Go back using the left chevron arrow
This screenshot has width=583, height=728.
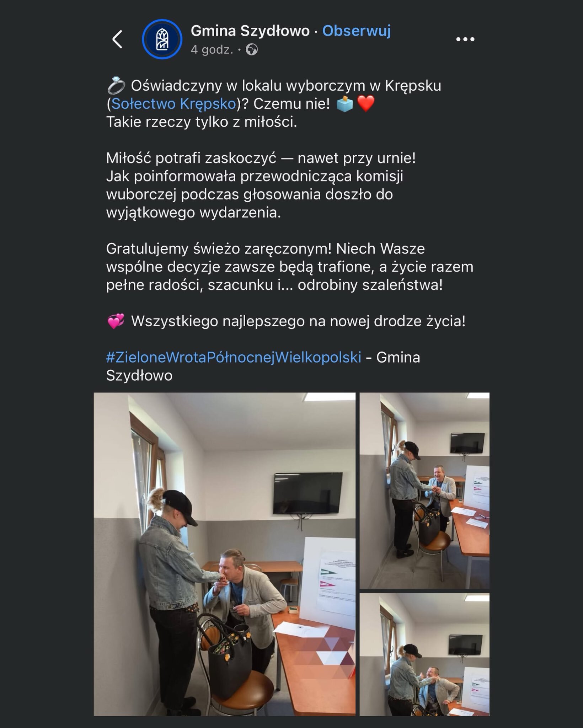[x=117, y=39]
